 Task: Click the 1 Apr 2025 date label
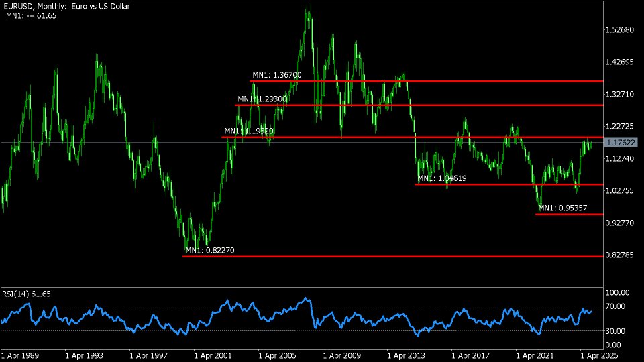point(599,355)
